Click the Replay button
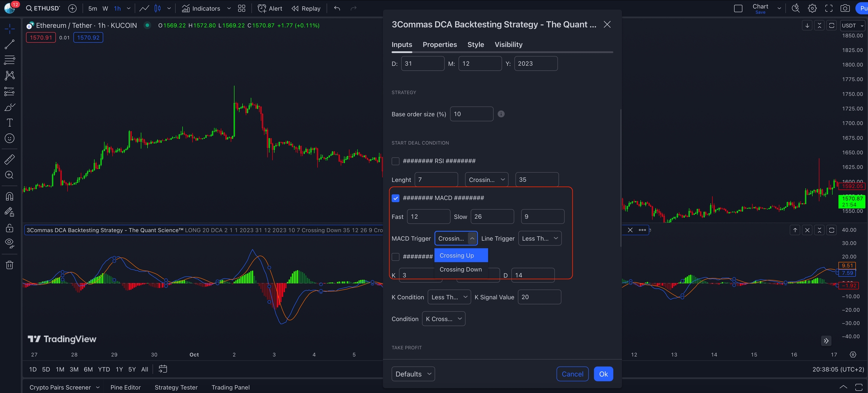Viewport: 868px width, 393px height. click(306, 8)
